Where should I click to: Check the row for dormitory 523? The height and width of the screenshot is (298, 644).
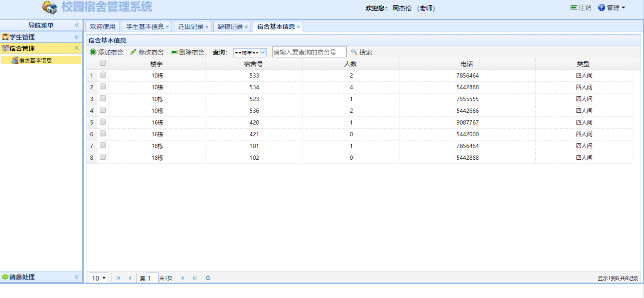tap(103, 98)
